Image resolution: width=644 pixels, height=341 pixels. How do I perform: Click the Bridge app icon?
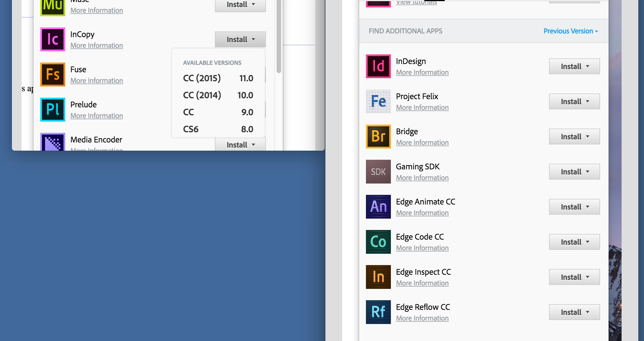[x=378, y=137]
